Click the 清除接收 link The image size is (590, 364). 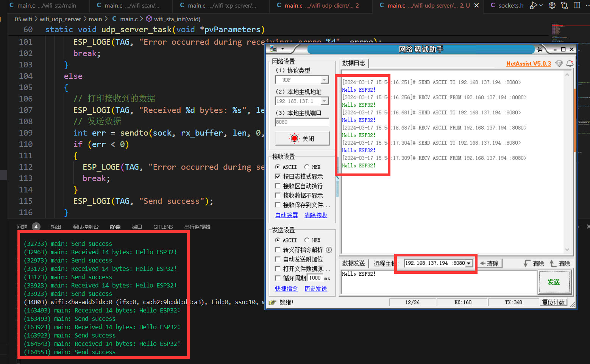point(315,215)
